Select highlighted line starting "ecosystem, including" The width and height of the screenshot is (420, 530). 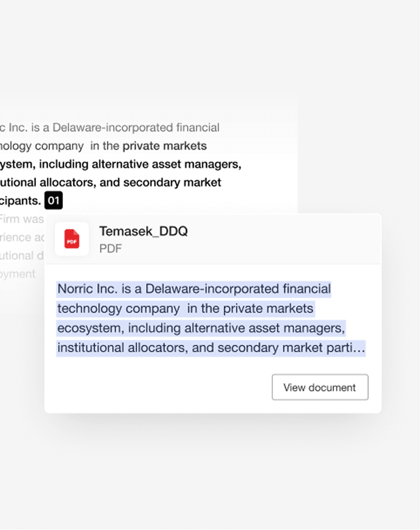201,328
